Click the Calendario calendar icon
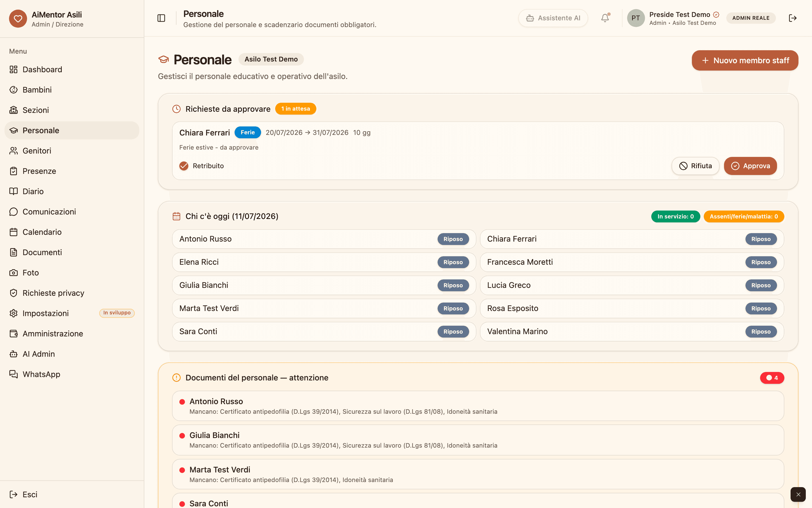 14,232
